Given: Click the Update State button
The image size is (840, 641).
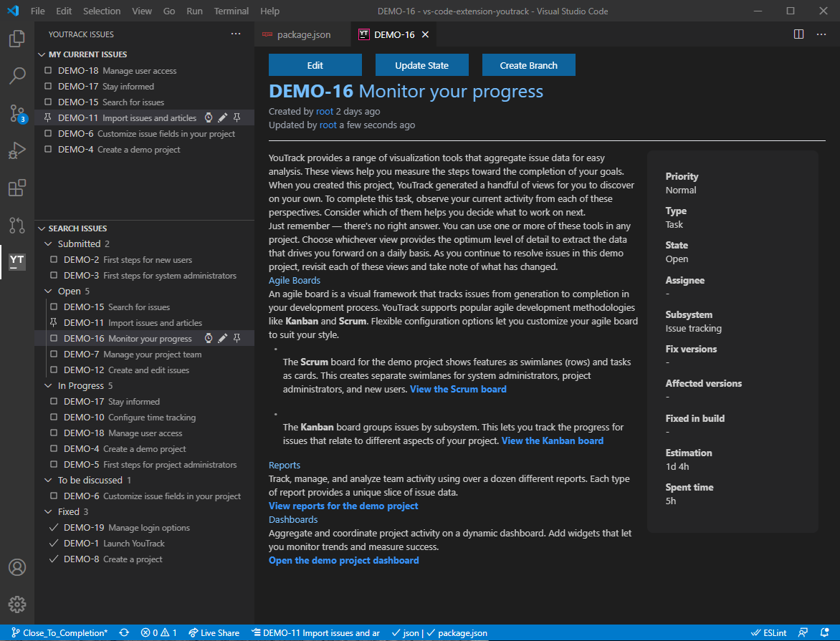Looking at the screenshot, I should coord(421,65).
